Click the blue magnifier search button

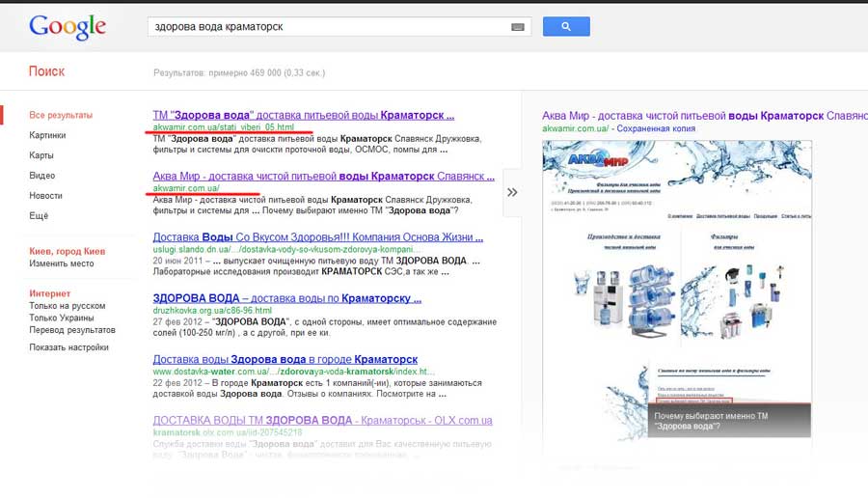click(566, 27)
